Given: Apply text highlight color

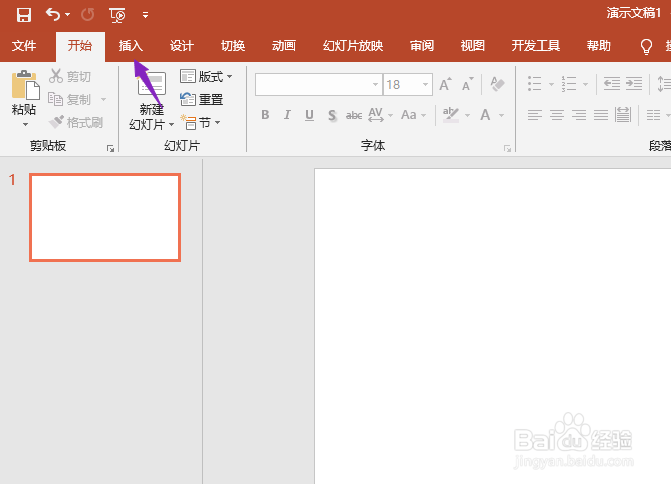Looking at the screenshot, I should click(451, 115).
